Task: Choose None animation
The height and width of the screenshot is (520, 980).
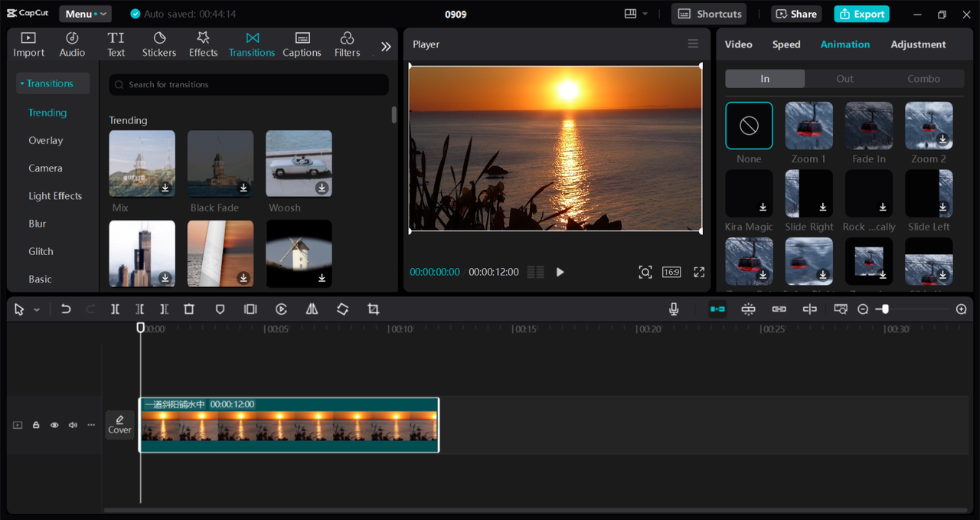Action: (749, 126)
